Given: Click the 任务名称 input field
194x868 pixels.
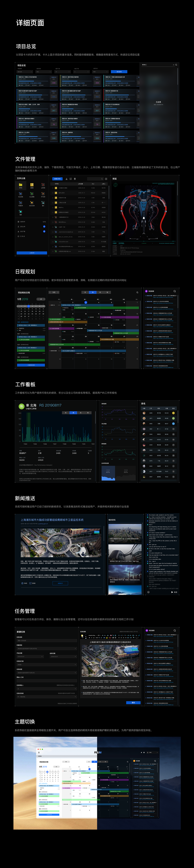Looking at the screenshot, I should (x=47, y=640).
